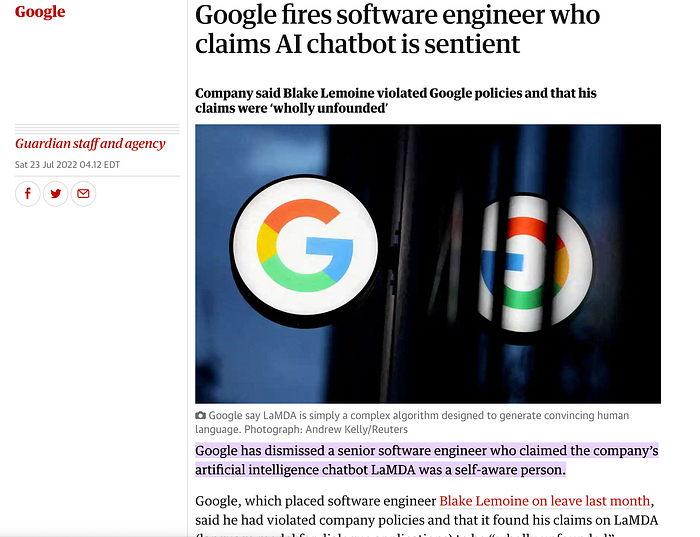Click the LaMDA photo caption text
This screenshot has height=537, width=700.
tap(412, 422)
